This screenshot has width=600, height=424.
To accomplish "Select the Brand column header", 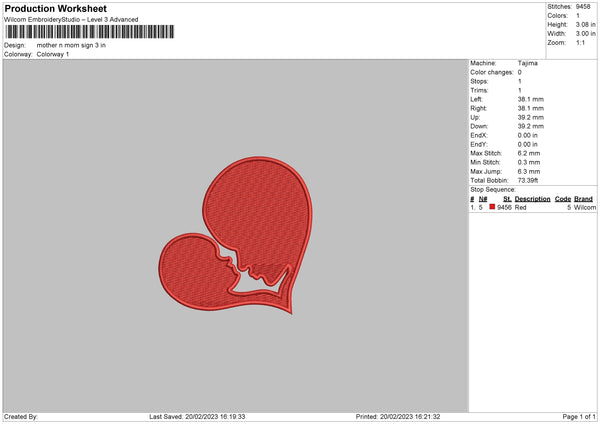I will click(583, 199).
